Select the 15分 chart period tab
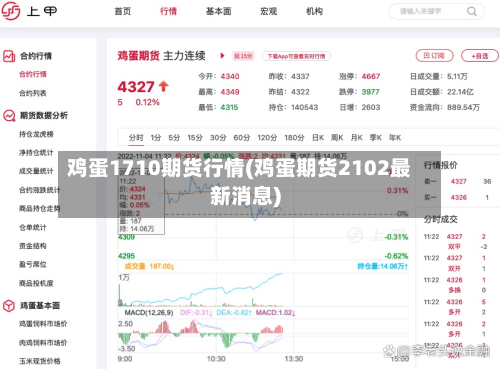500x369 pixels. coord(195,138)
